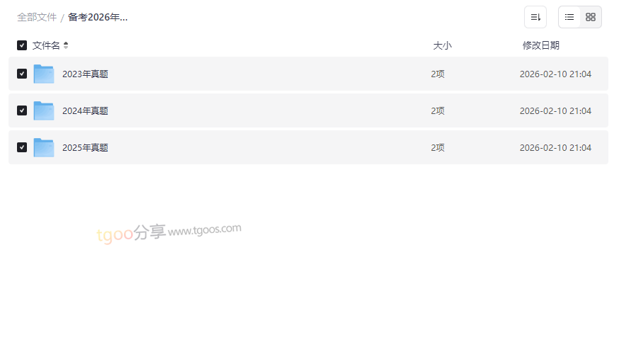Switch to list view layout
Screen dimensions: 619x364
click(x=569, y=17)
